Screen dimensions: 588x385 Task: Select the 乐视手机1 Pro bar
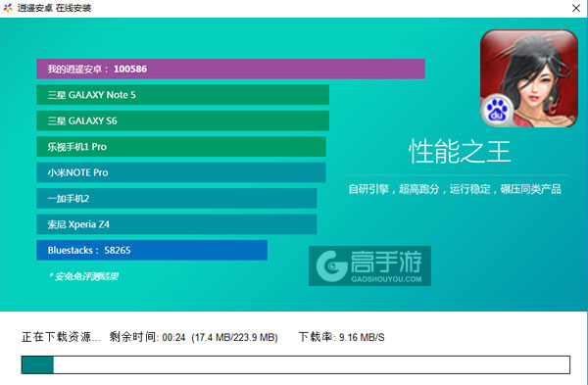pos(181,147)
